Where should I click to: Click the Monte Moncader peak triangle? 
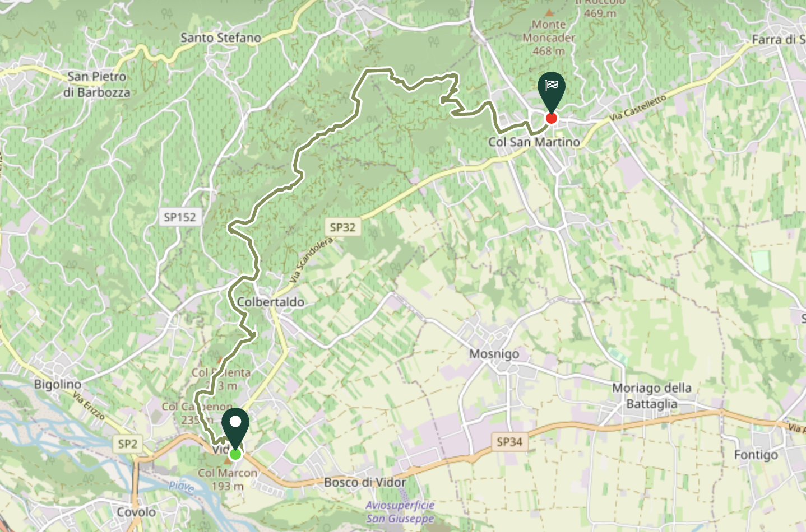coord(549,12)
